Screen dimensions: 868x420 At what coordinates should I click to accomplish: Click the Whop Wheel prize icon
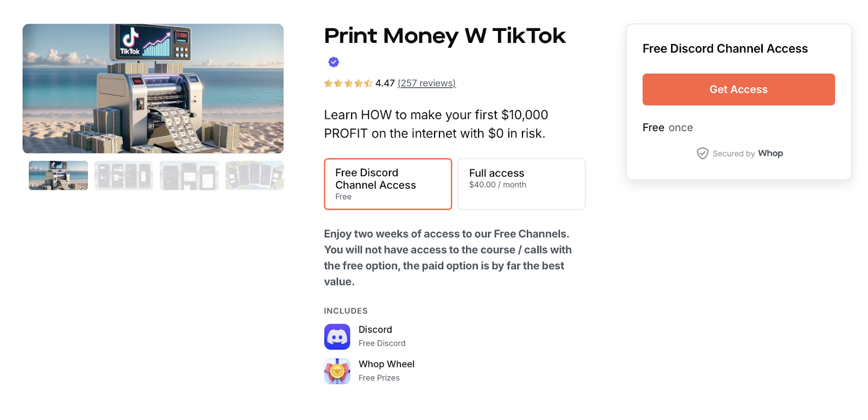point(337,371)
